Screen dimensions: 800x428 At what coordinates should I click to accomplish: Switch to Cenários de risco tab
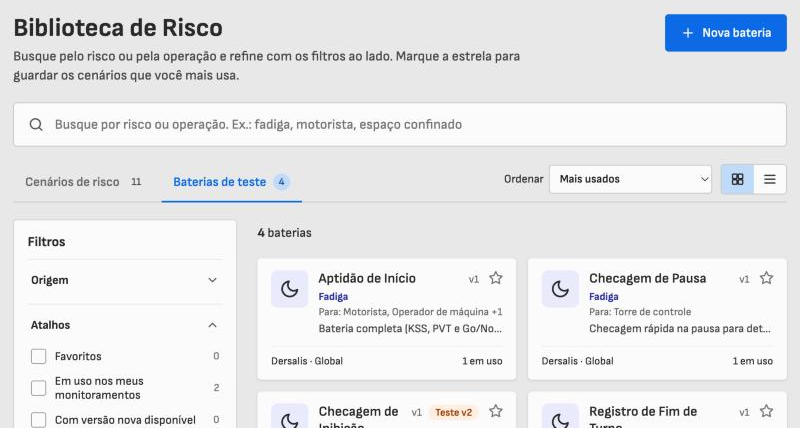(x=83, y=182)
